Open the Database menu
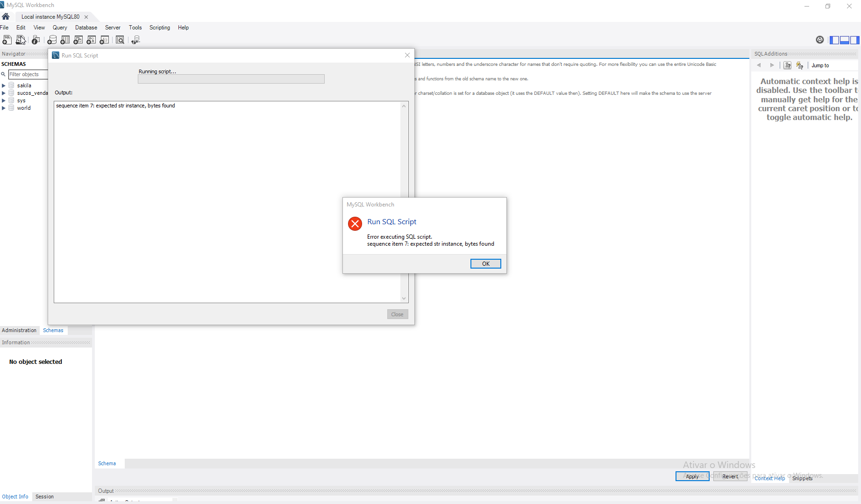 tap(86, 28)
